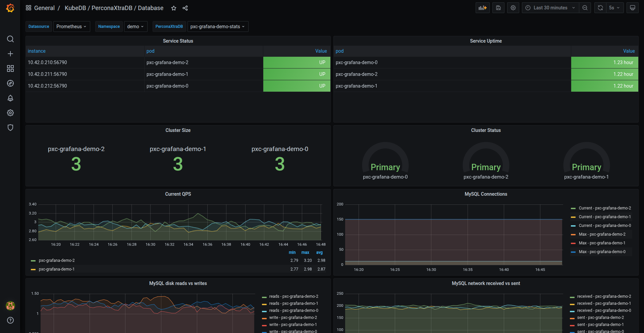This screenshot has height=333, width=644.
Task: Change color of sent - pxc-grafana-demo-1 swatch
Action: coord(572,325)
